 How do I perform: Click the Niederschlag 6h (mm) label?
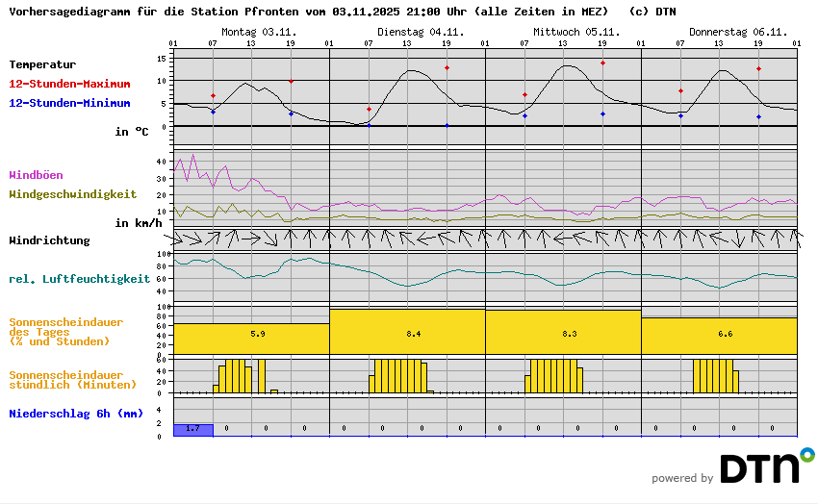coord(76,414)
